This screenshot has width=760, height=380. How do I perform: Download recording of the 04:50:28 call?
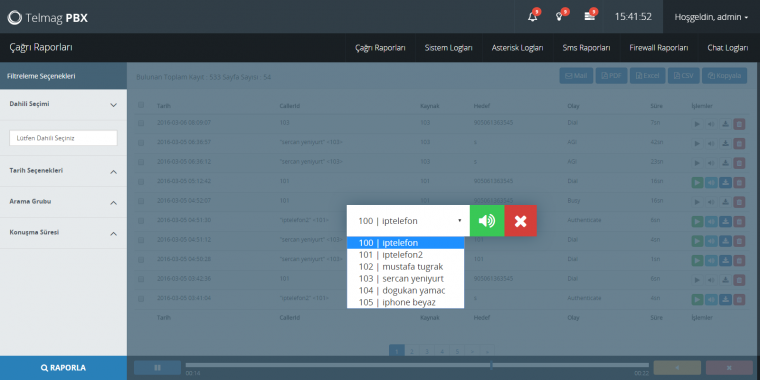[x=725, y=260]
